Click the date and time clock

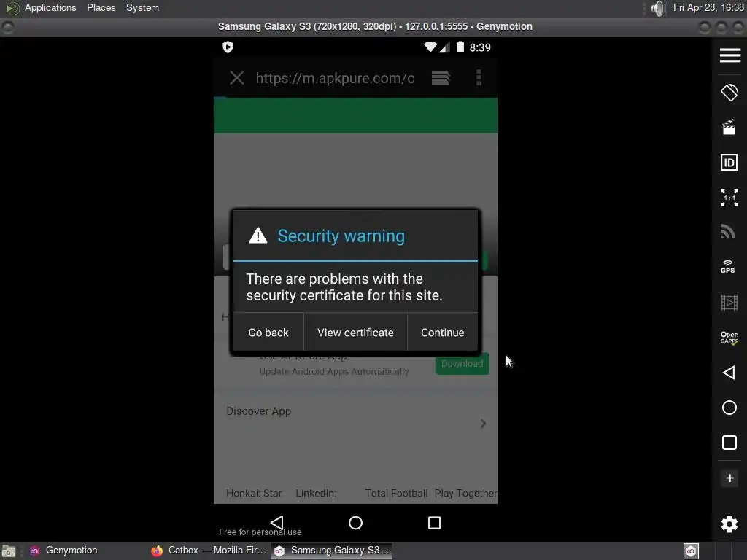[x=708, y=7]
